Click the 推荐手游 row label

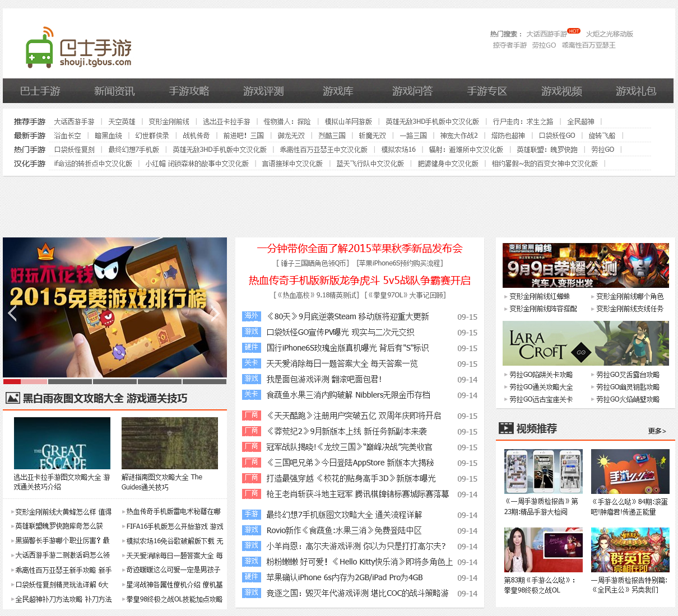tap(30, 122)
